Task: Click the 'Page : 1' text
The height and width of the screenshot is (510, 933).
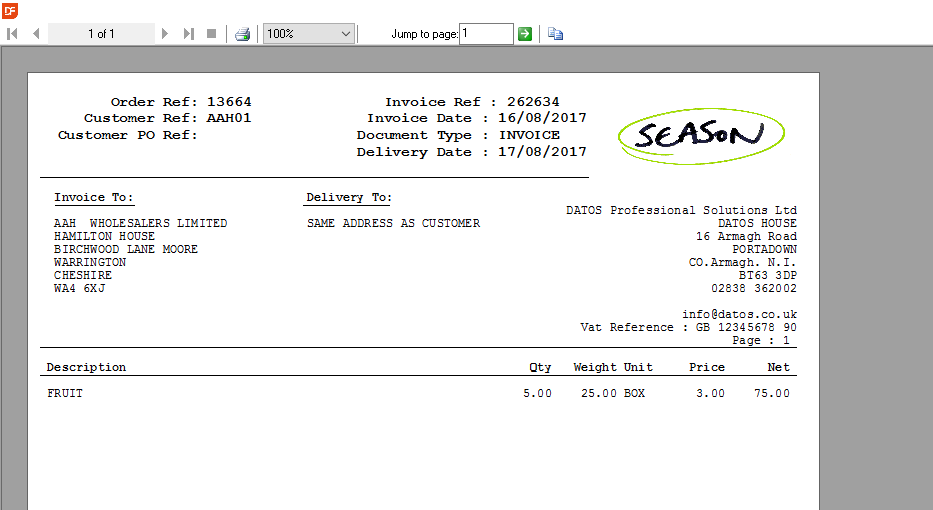Action: pos(760,340)
